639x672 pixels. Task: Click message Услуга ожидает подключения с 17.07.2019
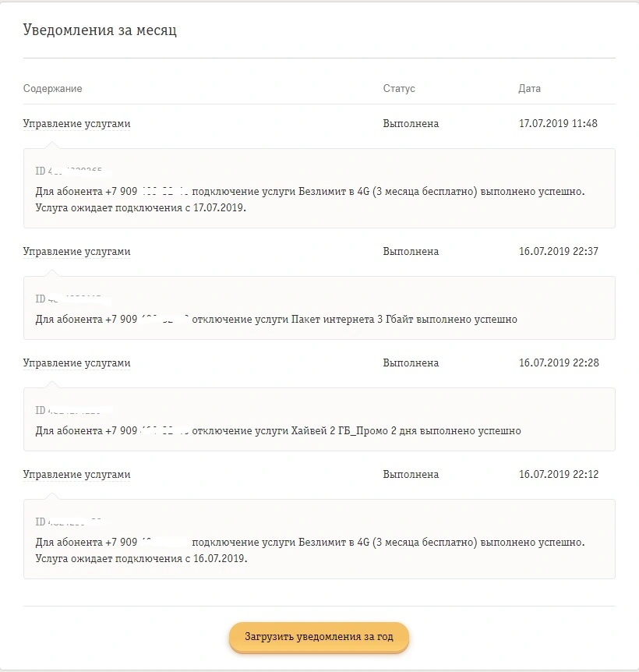coord(140,208)
